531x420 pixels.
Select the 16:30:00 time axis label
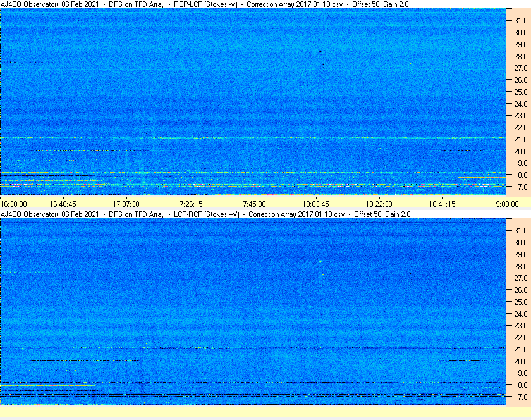(13, 204)
